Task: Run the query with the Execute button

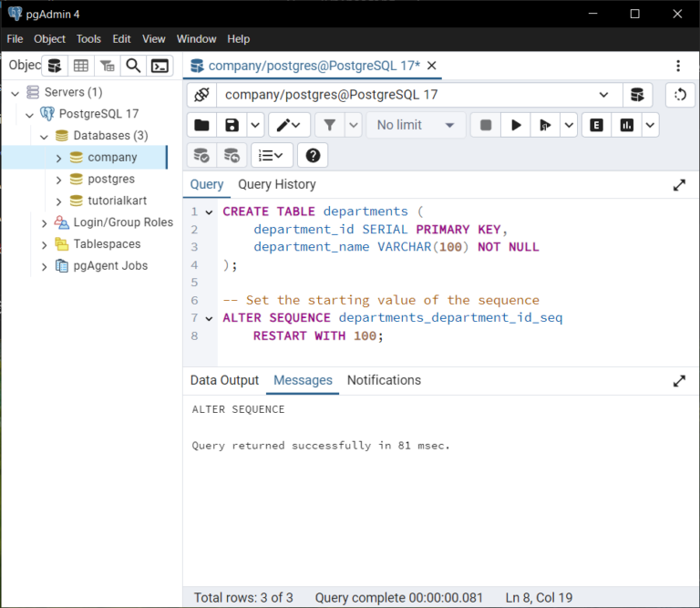Action: (x=516, y=125)
